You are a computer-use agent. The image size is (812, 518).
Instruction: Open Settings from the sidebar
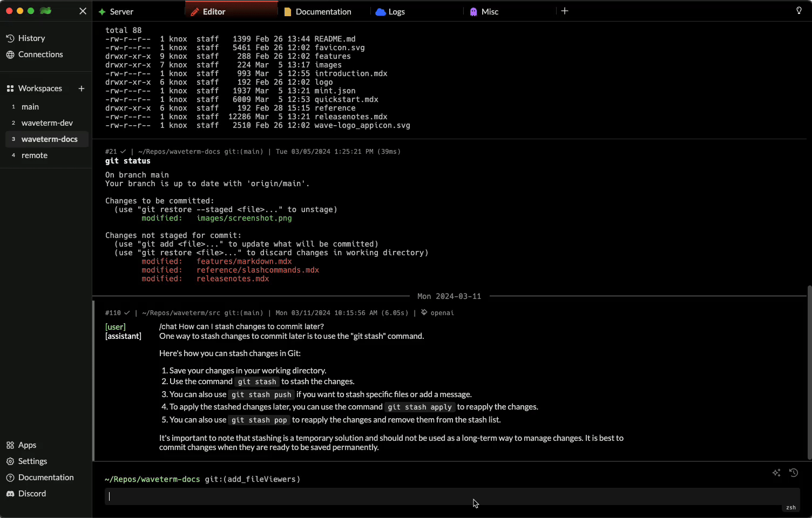32,461
